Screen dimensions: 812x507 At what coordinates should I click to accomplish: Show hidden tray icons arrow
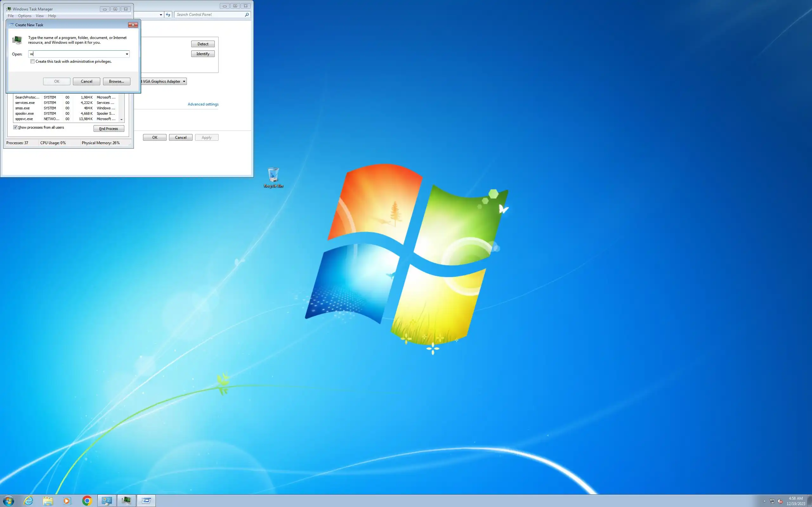[764, 501]
